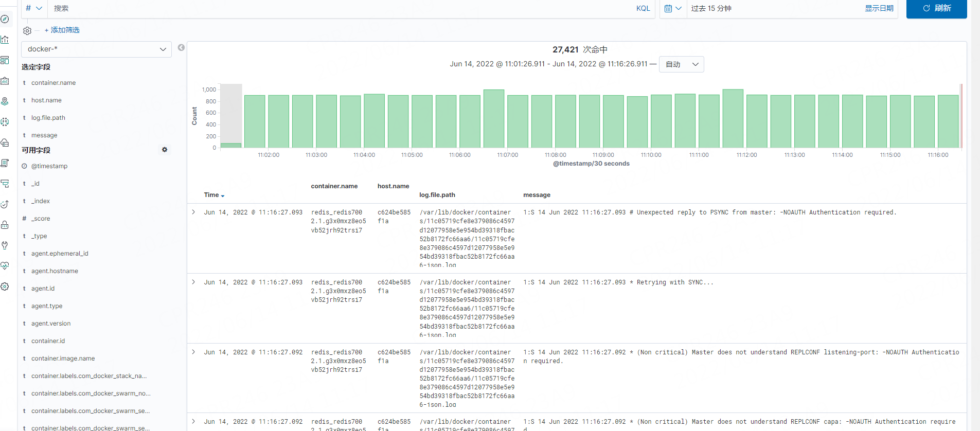Select the agent.hostname field
The height and width of the screenshot is (431, 980).
click(x=55, y=271)
